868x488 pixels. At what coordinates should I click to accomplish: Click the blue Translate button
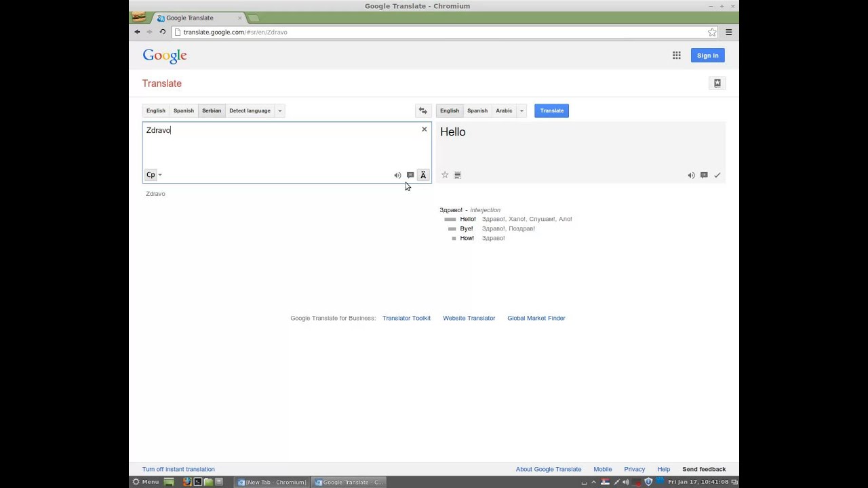(552, 110)
